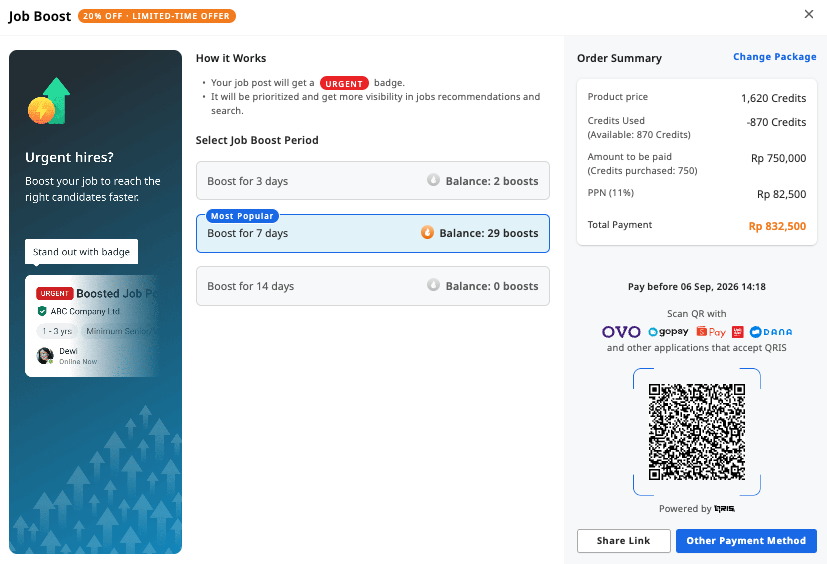Select Boost for 14 days option
Viewport: 827px width, 564px height.
[373, 286]
